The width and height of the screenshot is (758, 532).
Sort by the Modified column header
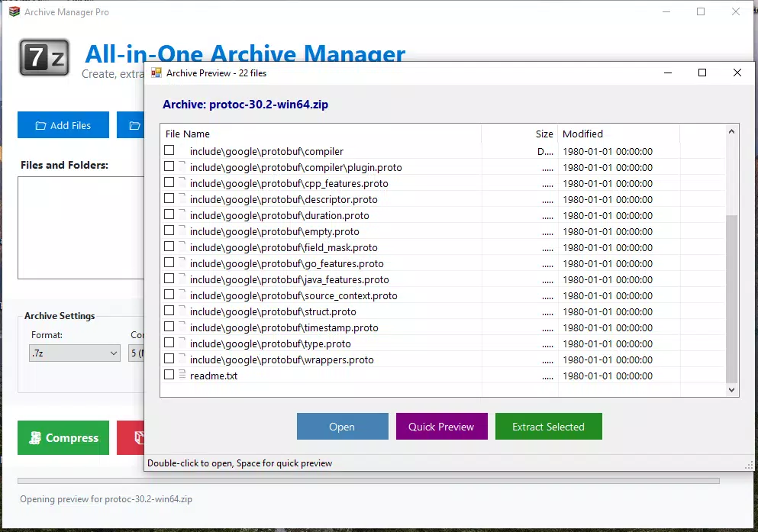(x=619, y=134)
